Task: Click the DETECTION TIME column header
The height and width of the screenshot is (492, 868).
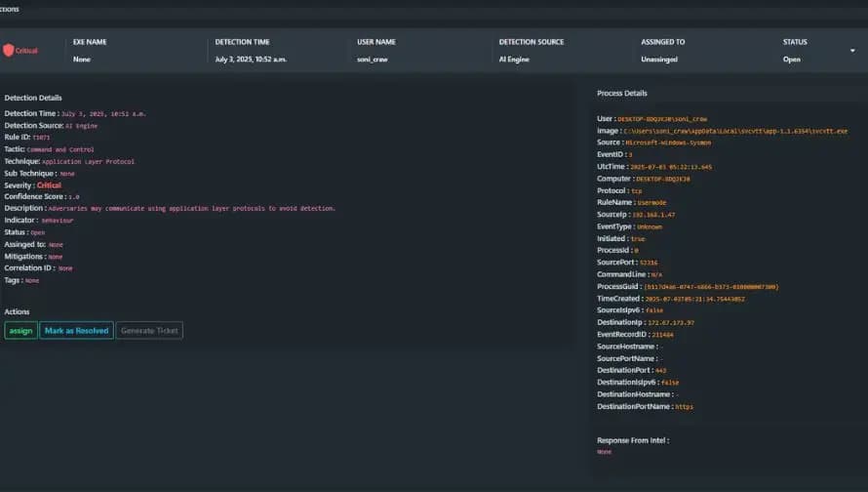Action: (x=243, y=42)
